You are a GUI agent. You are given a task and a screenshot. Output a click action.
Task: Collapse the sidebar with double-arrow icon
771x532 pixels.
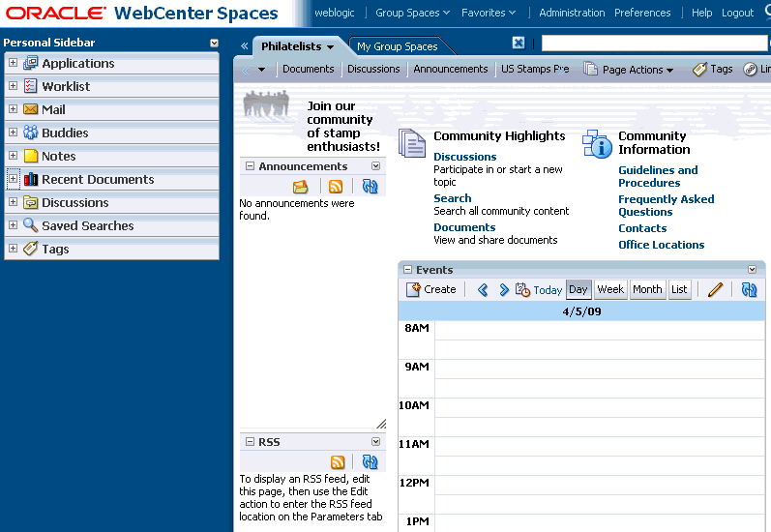point(244,45)
